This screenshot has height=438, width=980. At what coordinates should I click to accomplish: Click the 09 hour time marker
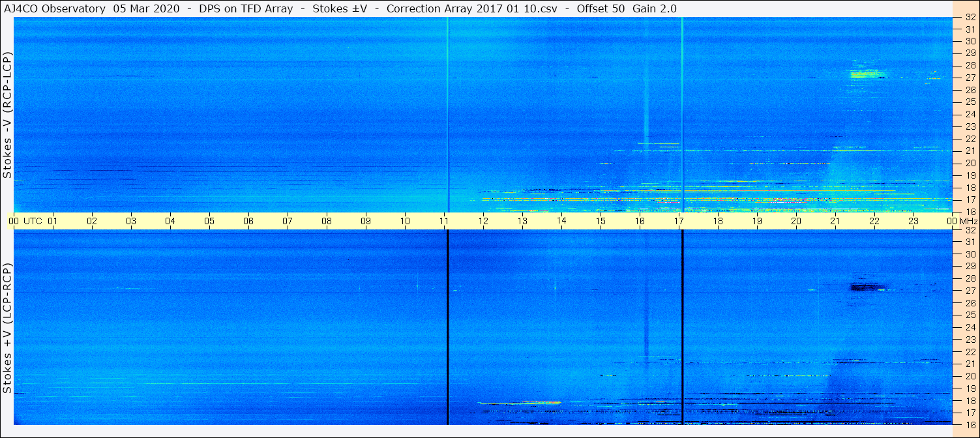click(366, 221)
